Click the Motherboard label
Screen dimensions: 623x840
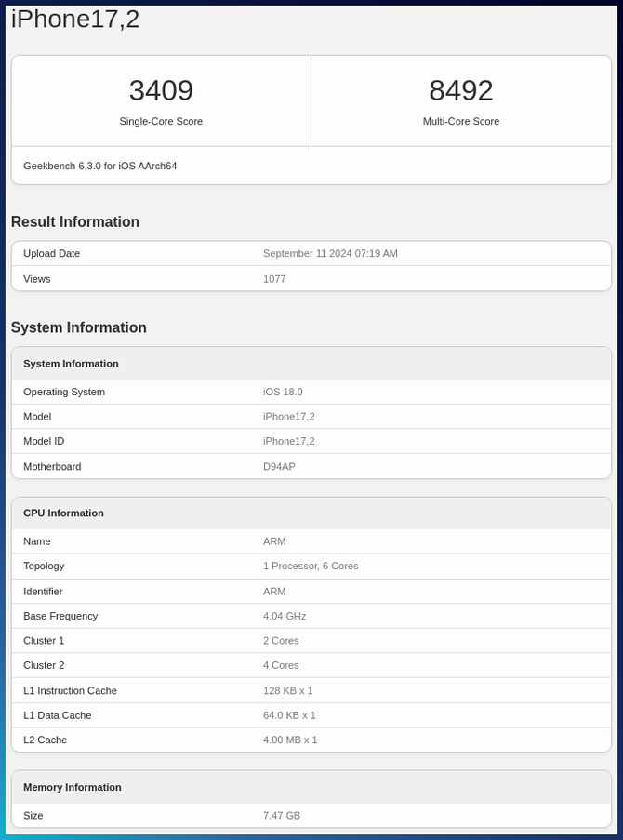(x=52, y=467)
